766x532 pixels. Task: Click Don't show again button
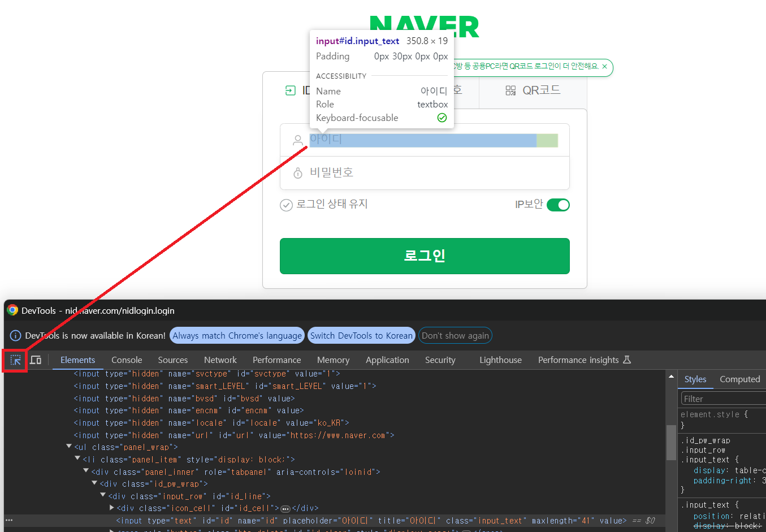[455, 336]
